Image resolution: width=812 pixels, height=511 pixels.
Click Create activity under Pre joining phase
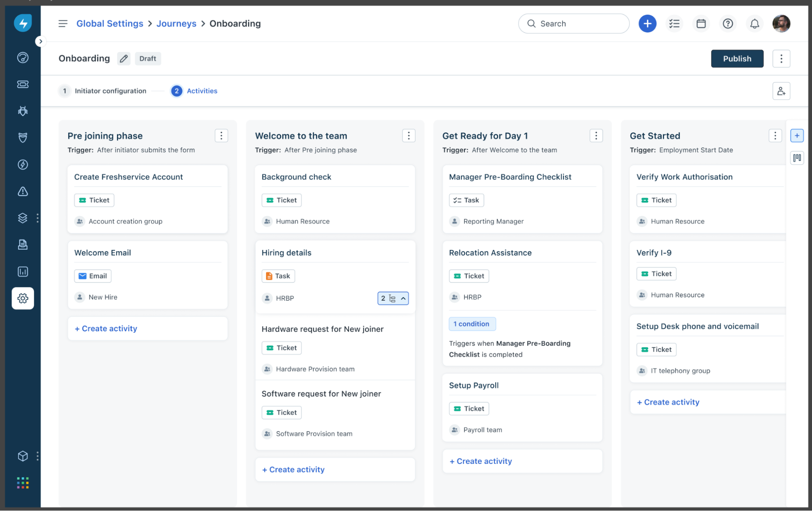click(106, 328)
